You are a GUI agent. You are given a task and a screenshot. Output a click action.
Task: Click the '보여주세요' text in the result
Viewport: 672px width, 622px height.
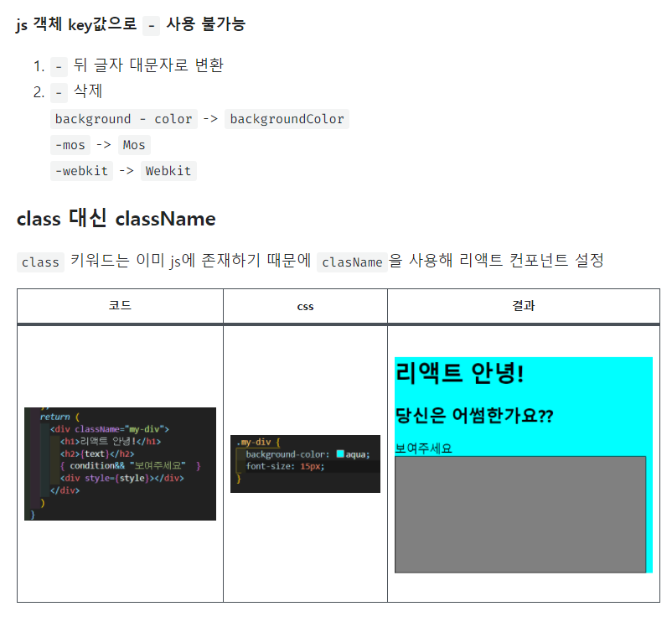point(423,448)
